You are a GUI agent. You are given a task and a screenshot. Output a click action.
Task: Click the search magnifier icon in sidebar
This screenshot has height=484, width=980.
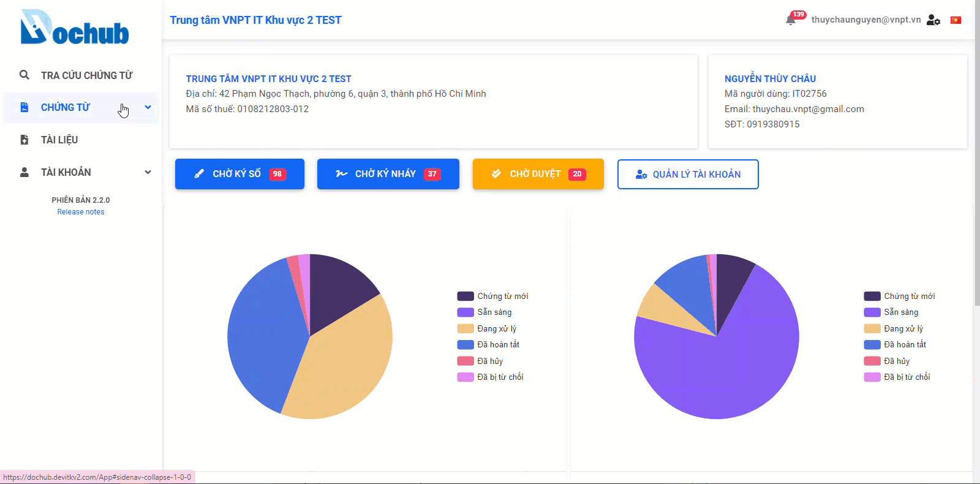pos(24,75)
